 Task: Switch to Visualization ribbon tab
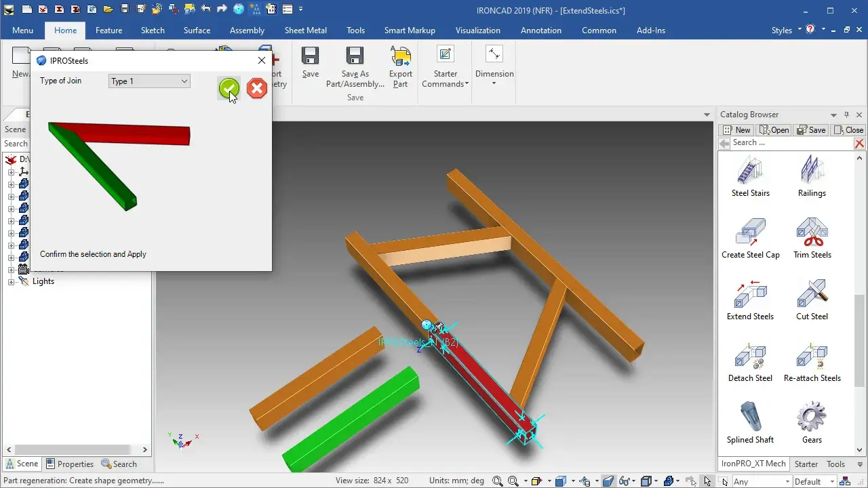pos(477,30)
